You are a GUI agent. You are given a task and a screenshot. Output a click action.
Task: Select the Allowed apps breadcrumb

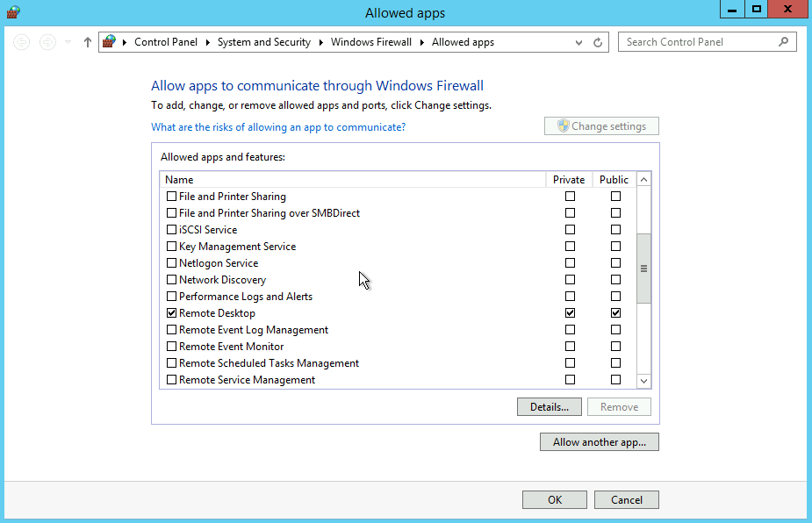coord(463,42)
